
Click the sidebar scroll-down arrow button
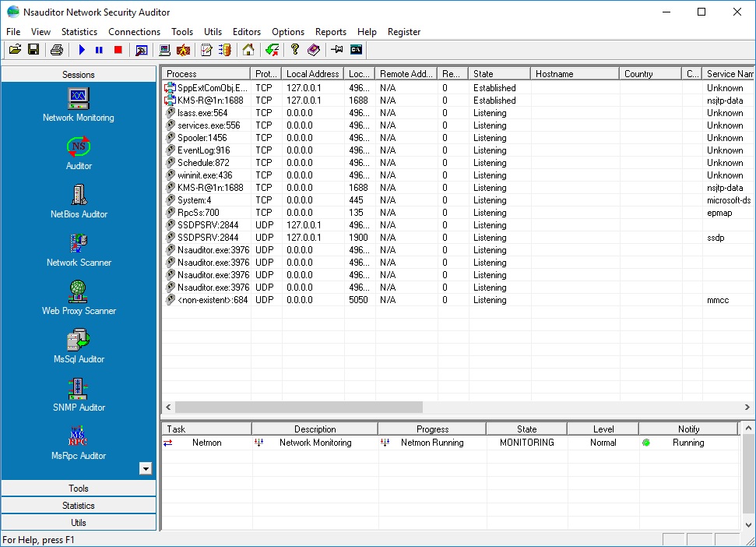[146, 468]
